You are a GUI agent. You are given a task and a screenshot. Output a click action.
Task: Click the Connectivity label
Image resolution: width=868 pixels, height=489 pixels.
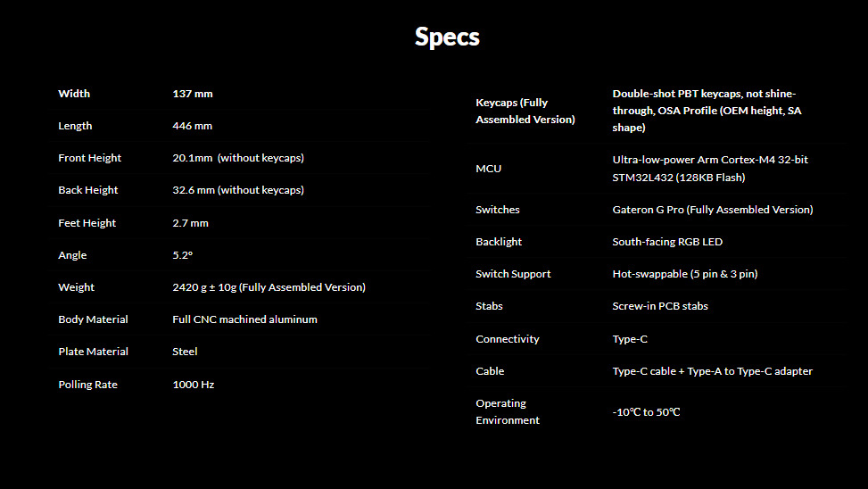(507, 339)
